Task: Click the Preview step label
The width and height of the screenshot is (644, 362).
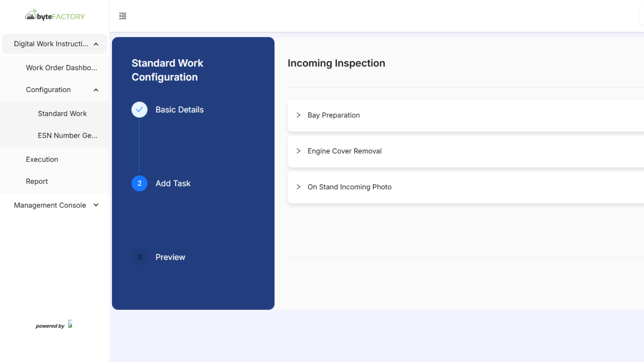Action: (x=170, y=257)
